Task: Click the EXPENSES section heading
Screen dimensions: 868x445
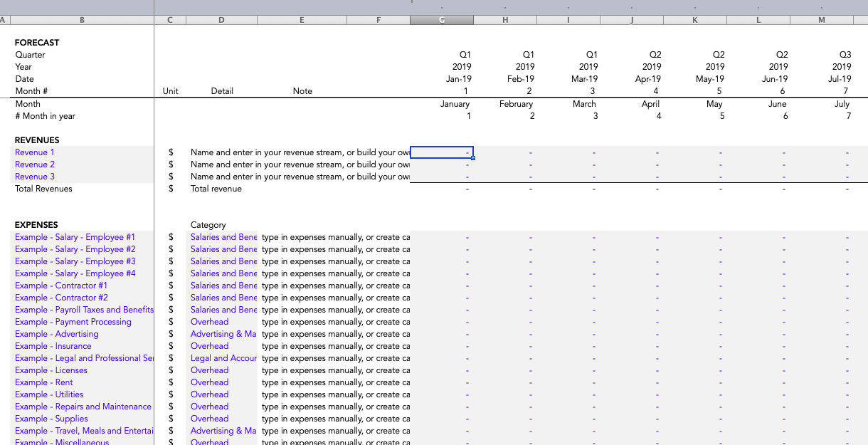Action: 36,225
